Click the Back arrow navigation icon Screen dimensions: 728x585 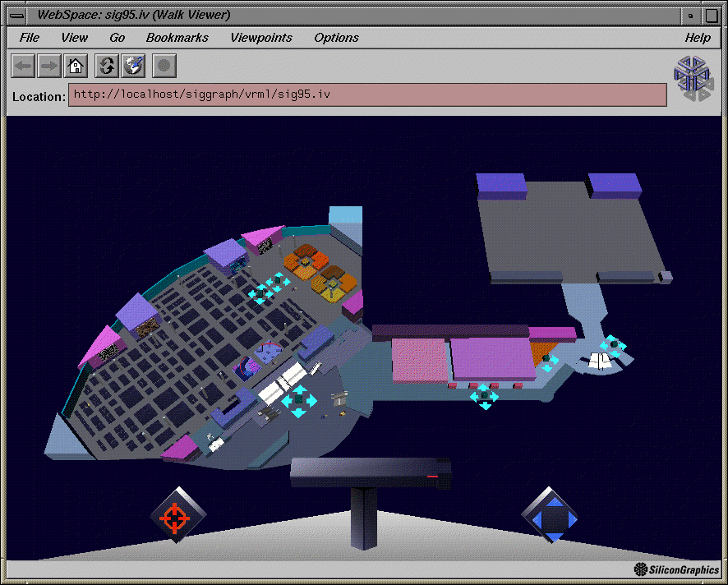[x=22, y=66]
